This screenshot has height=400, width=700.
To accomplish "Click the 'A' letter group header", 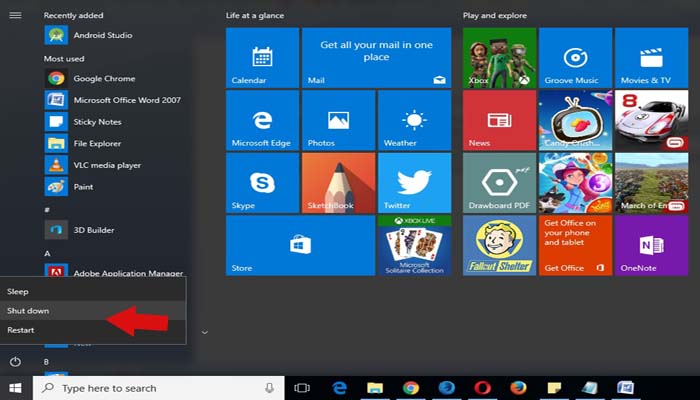I will pos(47,253).
